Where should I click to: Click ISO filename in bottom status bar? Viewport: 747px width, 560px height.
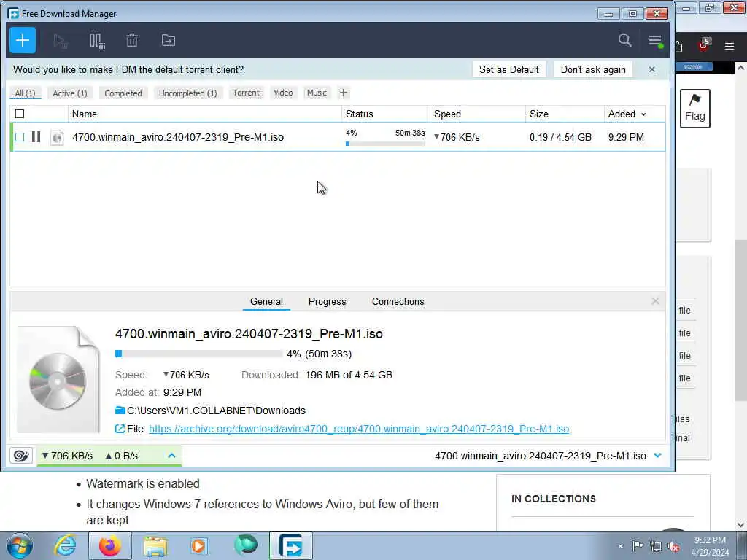point(541,456)
